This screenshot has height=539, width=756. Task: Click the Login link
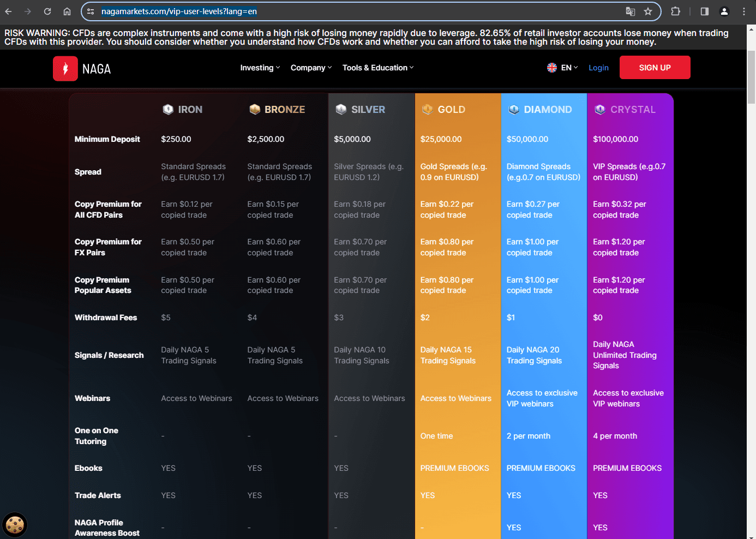point(598,68)
